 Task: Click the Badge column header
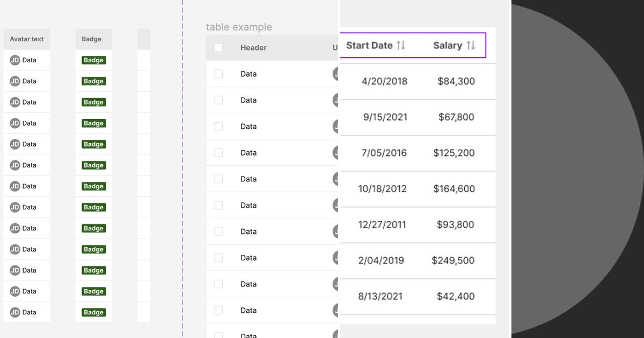[x=91, y=39]
